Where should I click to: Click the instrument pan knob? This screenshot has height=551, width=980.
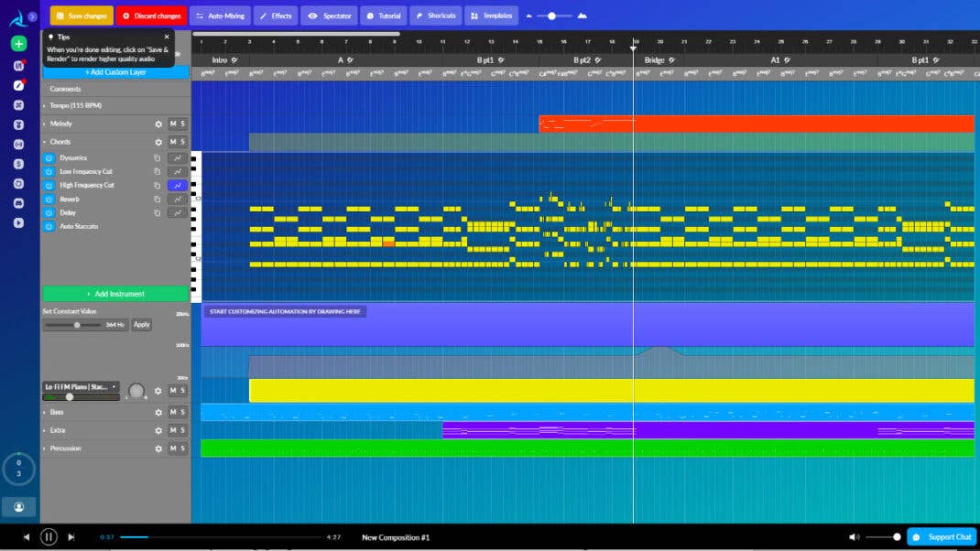[136, 391]
